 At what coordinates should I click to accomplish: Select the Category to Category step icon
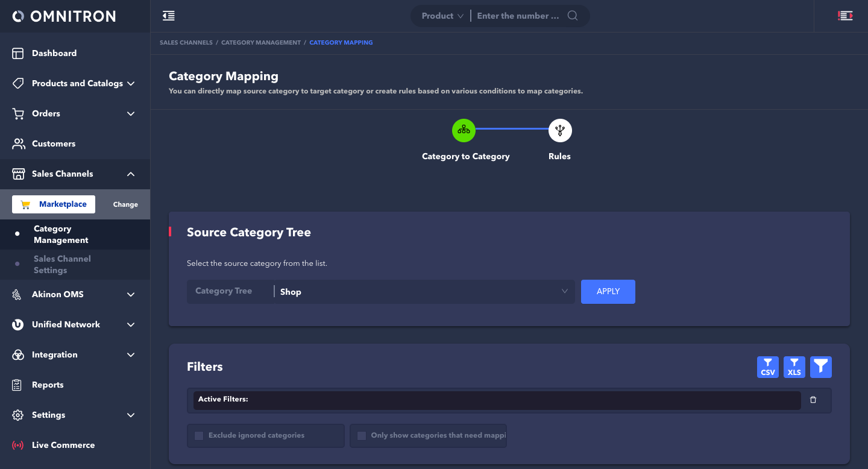pos(464,130)
